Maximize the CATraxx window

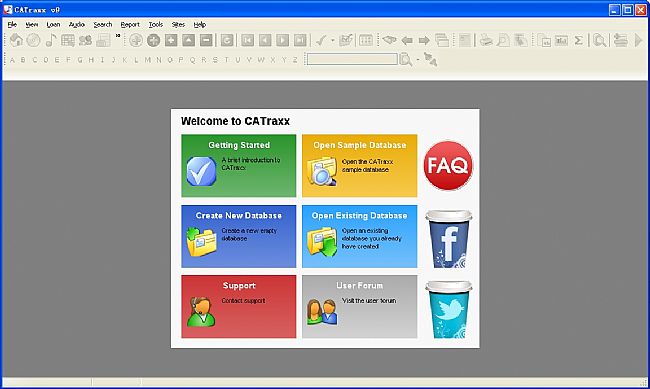628,10
